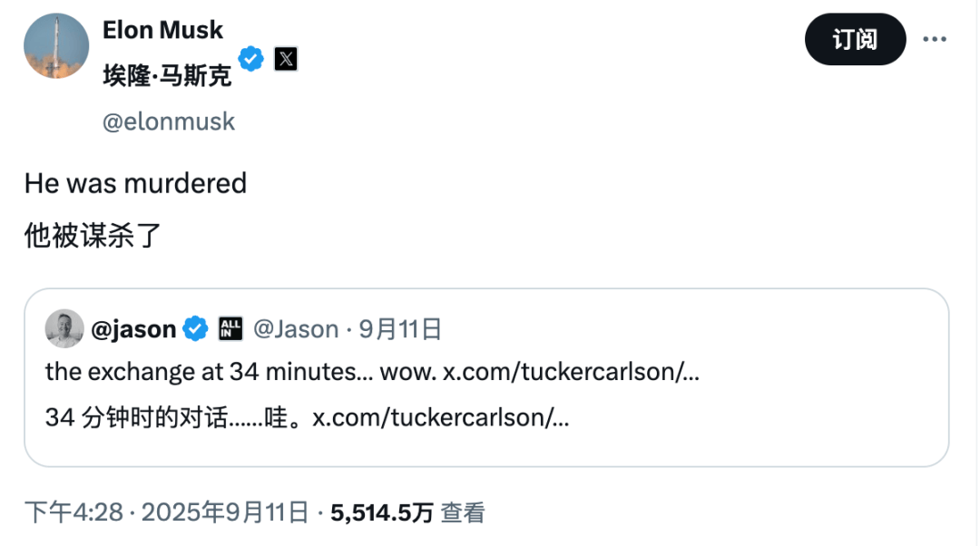Click the 埃隆·马斯克 translated name
980x546 pixels.
167,75
